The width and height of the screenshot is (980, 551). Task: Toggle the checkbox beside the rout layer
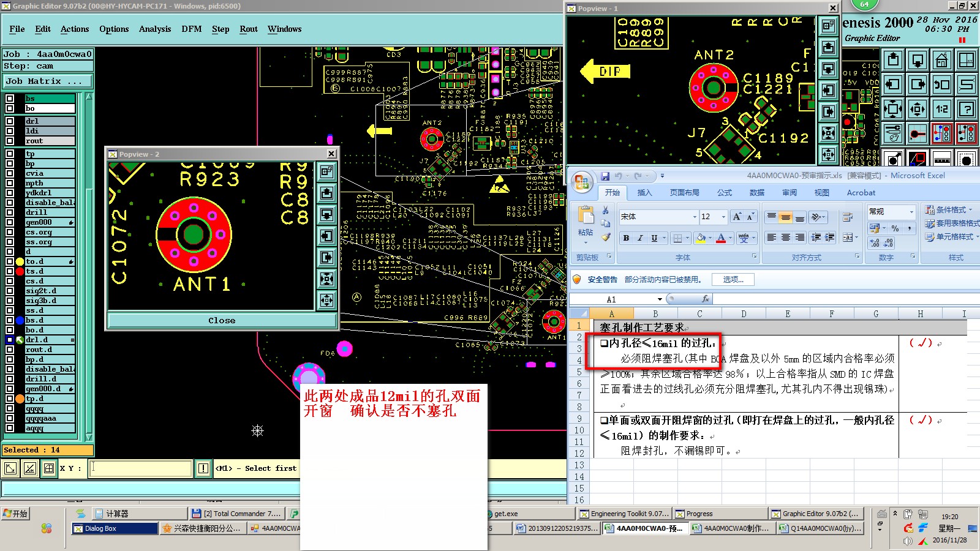click(10, 141)
